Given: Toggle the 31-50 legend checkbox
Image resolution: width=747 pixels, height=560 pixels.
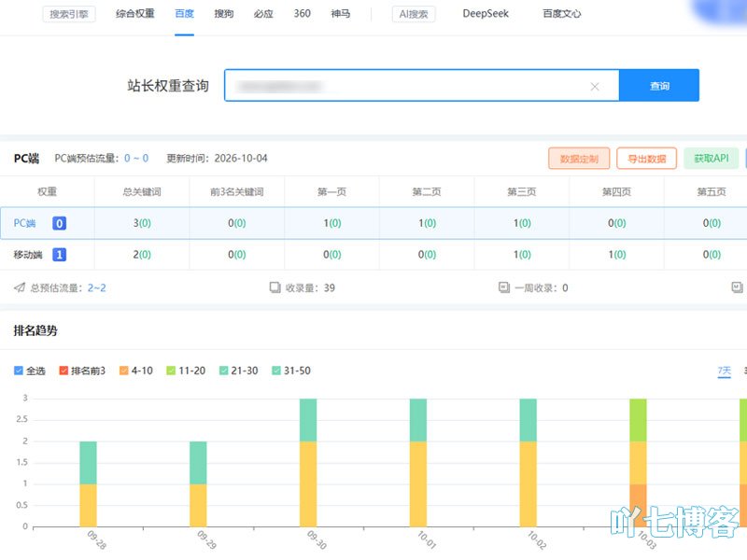Looking at the screenshot, I should point(275,371).
